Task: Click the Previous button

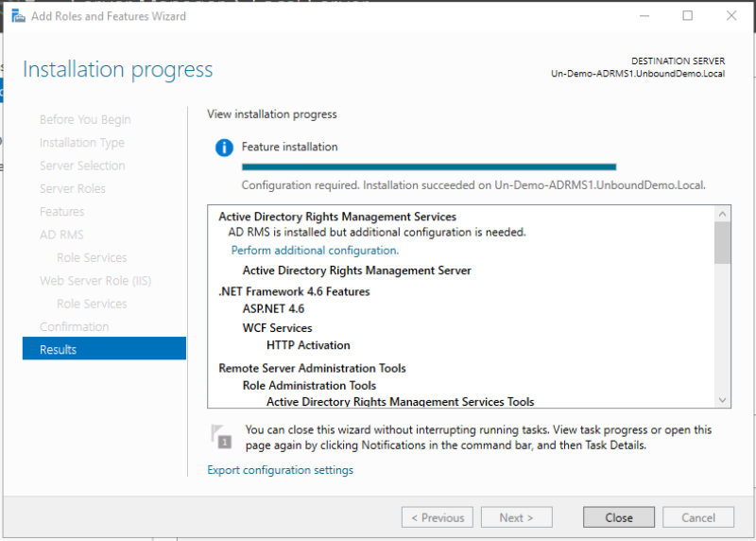Action: pos(438,517)
